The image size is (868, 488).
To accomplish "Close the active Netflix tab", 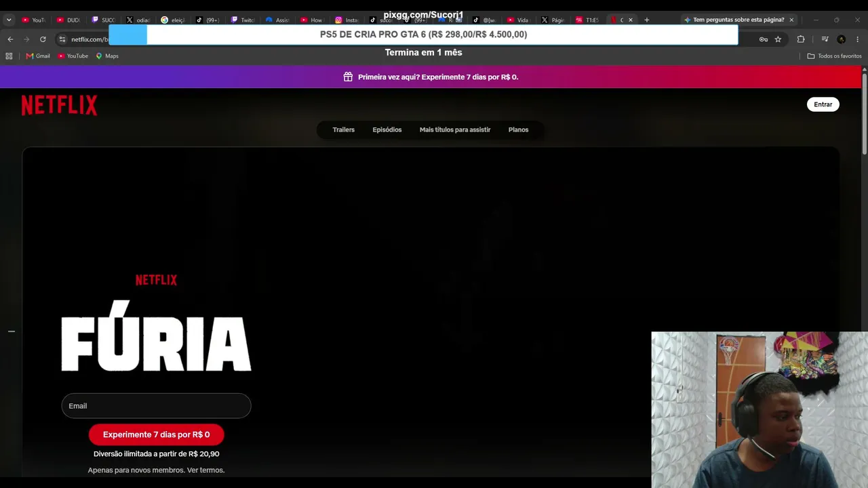I will [631, 20].
